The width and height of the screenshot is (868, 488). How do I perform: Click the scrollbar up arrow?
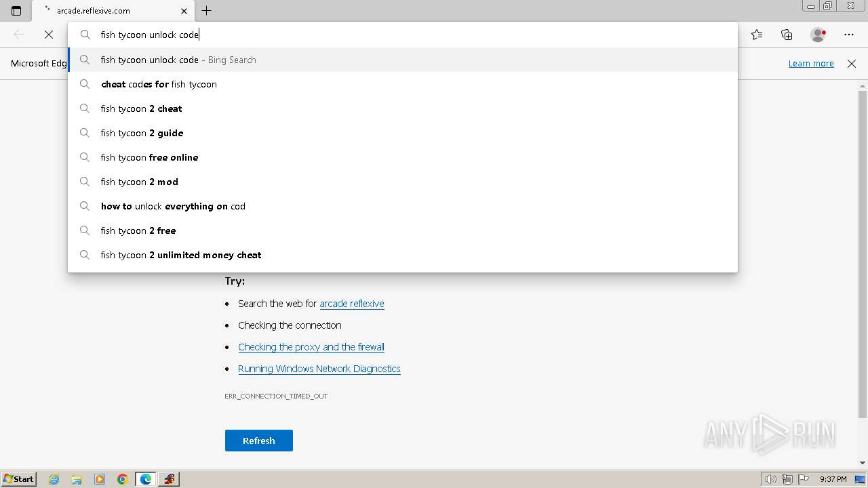pyautogui.click(x=863, y=85)
